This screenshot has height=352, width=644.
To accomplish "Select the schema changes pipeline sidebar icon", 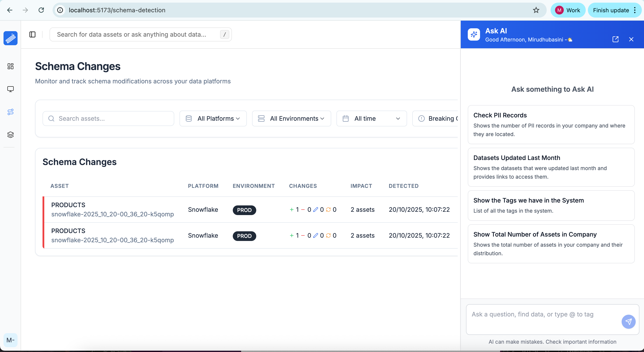I will (11, 112).
